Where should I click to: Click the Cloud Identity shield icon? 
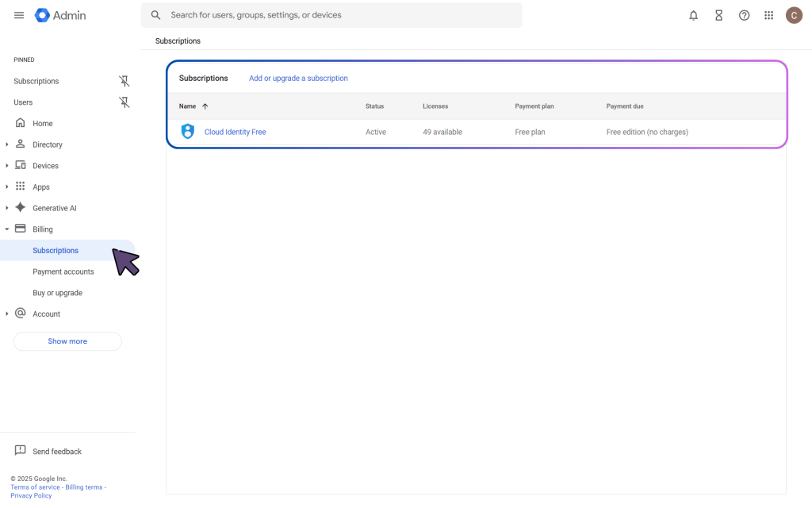[188, 131]
